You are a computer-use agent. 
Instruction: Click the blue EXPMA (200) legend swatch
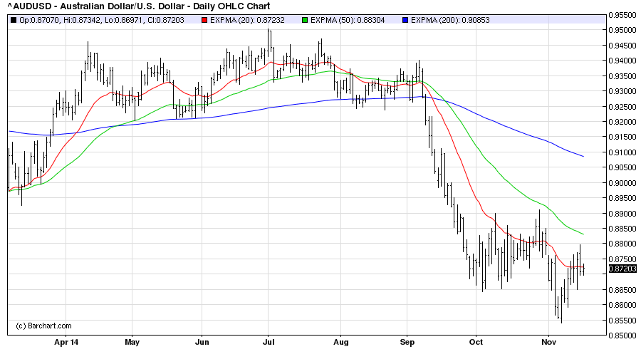pos(406,19)
